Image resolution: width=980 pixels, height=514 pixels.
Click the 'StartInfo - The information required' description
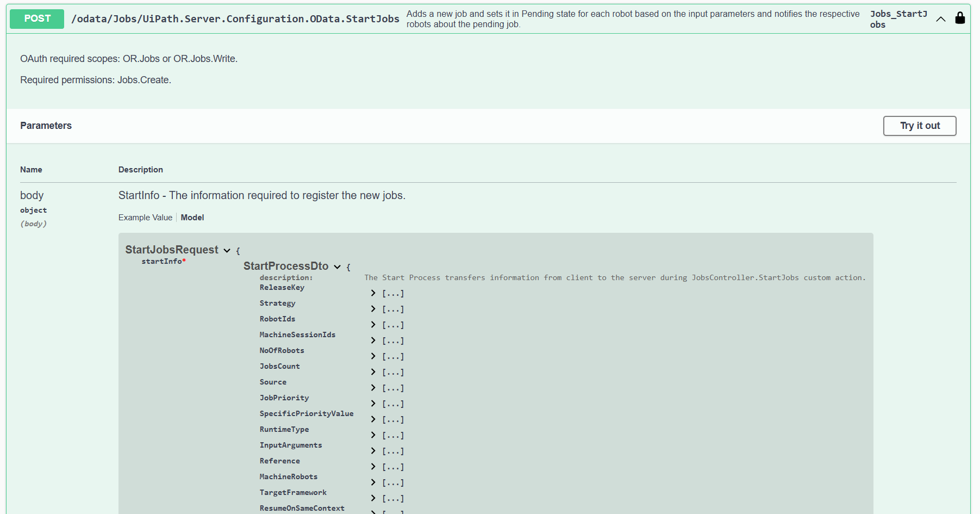[262, 195]
